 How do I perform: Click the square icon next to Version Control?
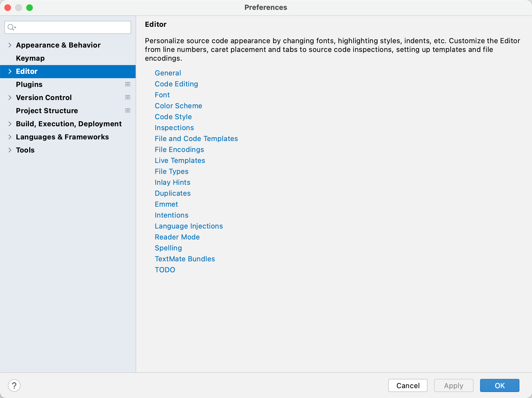[128, 97]
